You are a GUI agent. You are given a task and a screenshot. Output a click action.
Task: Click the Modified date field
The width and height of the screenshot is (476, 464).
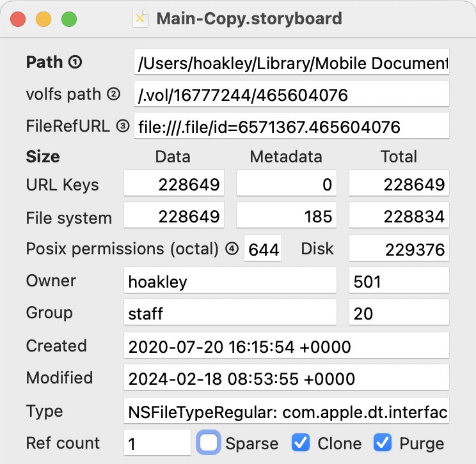286,378
